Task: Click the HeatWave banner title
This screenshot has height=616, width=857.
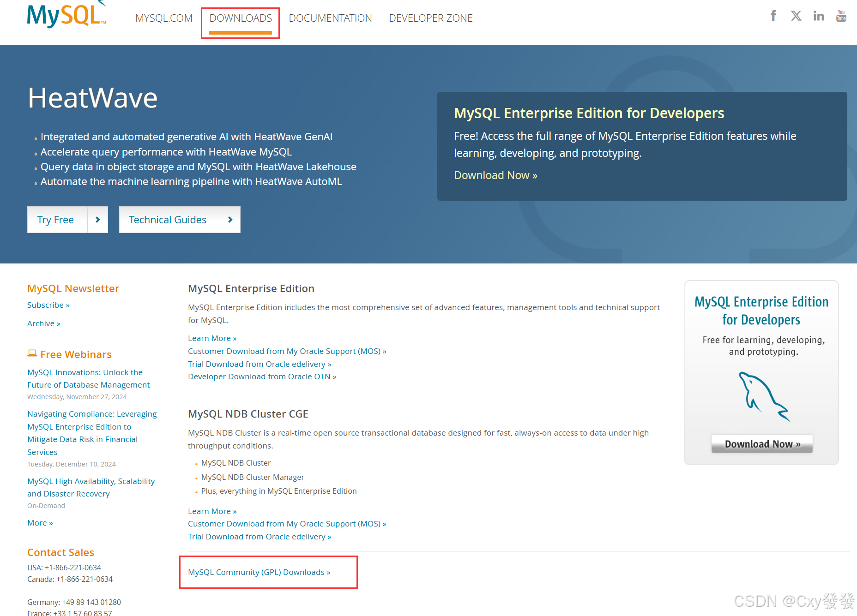Action: 93,98
